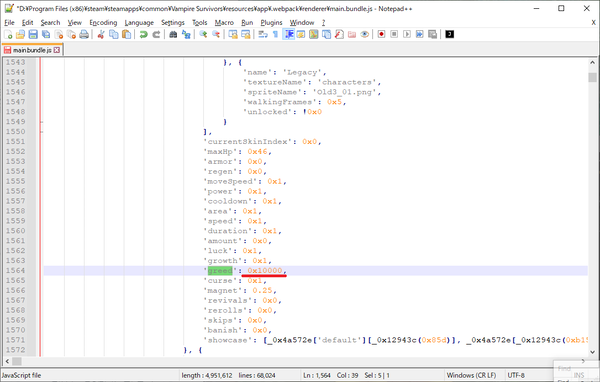The width and height of the screenshot is (600, 382).
Task: Open a file via the Open folder icon
Action: coord(20,35)
